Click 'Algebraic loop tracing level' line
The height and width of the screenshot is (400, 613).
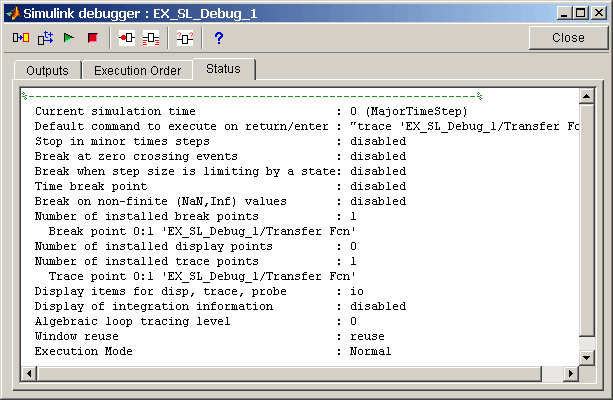195,321
